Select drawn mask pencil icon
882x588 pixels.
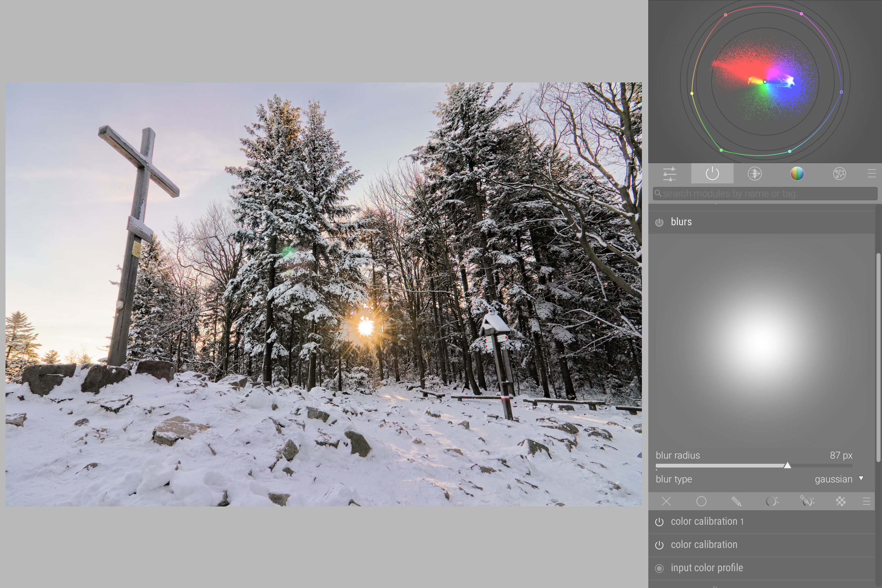coord(736,502)
